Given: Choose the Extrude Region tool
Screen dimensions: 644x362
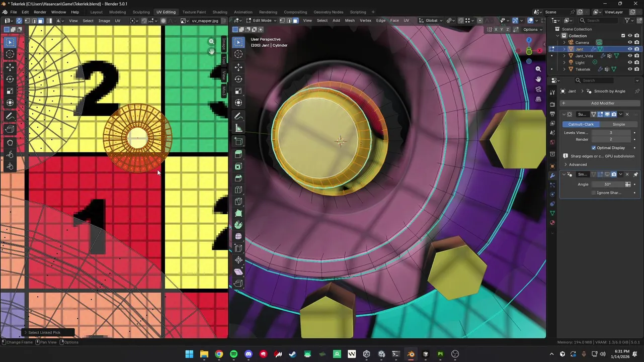Looking at the screenshot, I should [x=238, y=154].
